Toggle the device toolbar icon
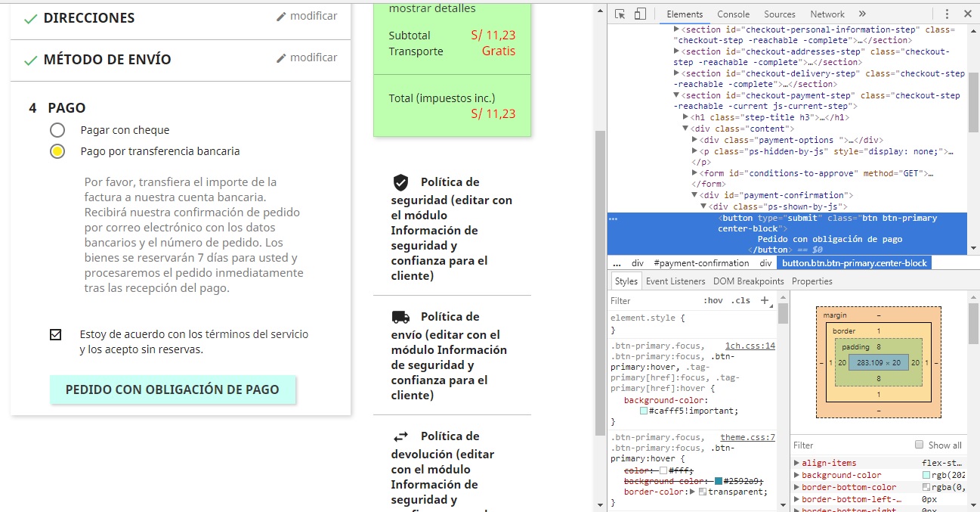The image size is (980, 512). pyautogui.click(x=640, y=14)
